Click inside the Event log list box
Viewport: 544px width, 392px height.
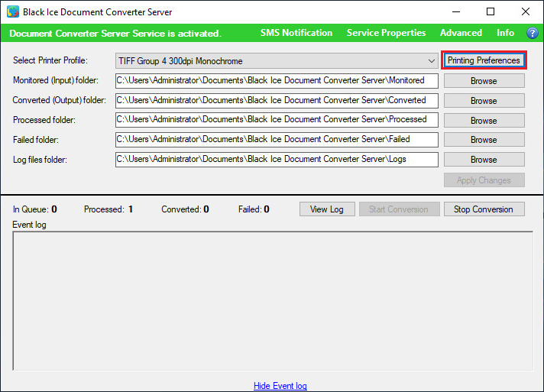pos(273,301)
